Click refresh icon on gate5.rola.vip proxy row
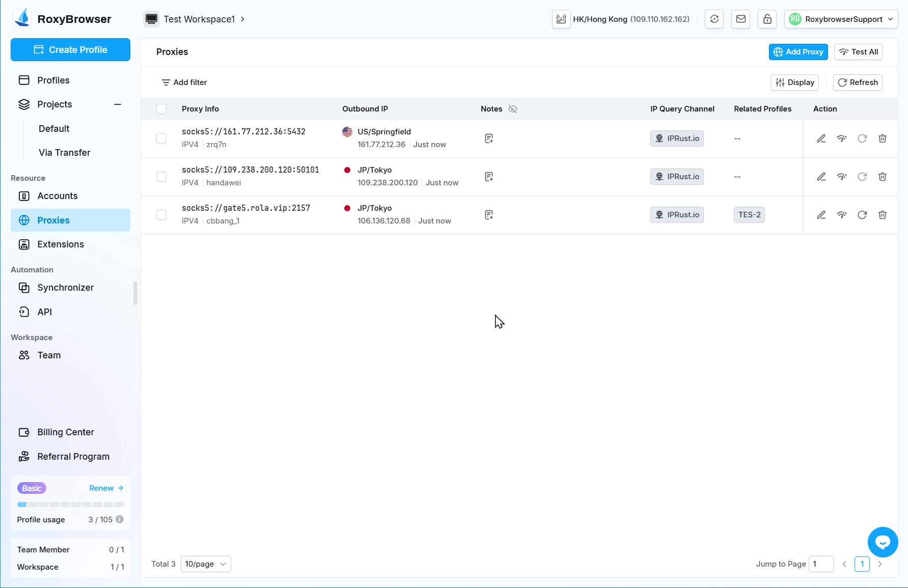908x588 pixels. point(862,215)
